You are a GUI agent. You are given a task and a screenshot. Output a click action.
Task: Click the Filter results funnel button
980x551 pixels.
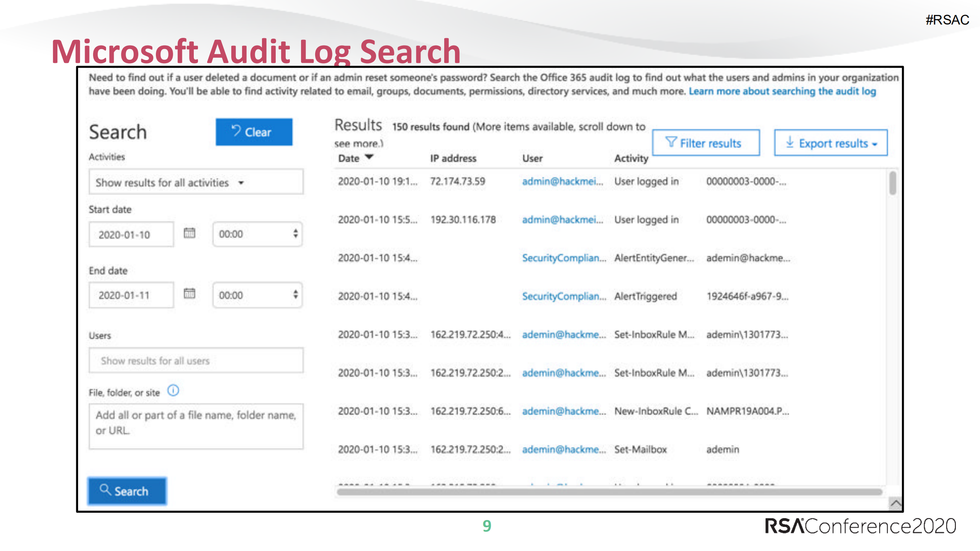tap(705, 143)
